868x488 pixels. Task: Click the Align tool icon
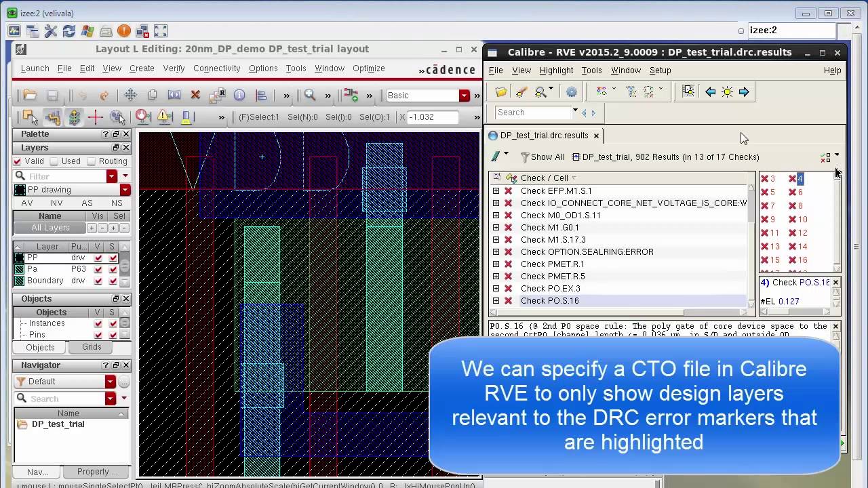coord(261,96)
